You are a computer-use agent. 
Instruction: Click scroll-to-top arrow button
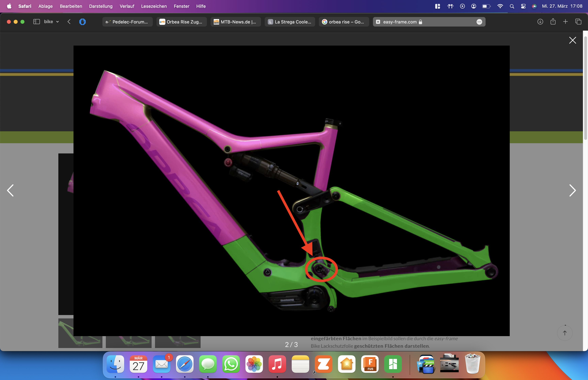(565, 333)
